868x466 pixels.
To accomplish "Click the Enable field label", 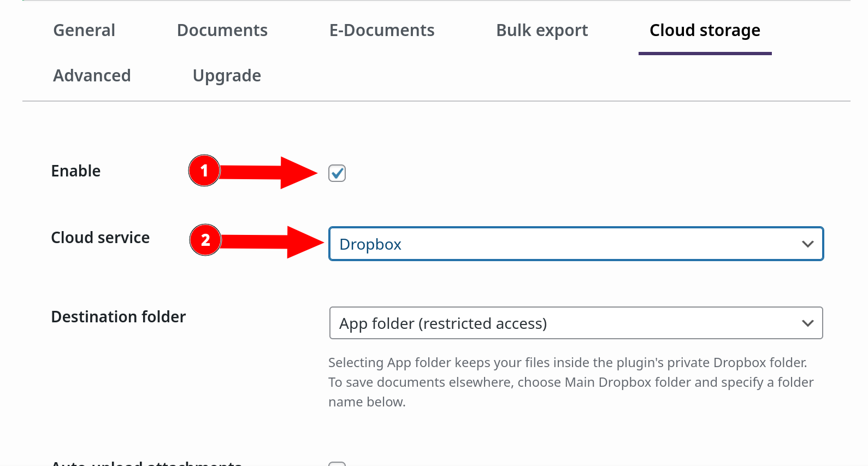I will click(75, 170).
